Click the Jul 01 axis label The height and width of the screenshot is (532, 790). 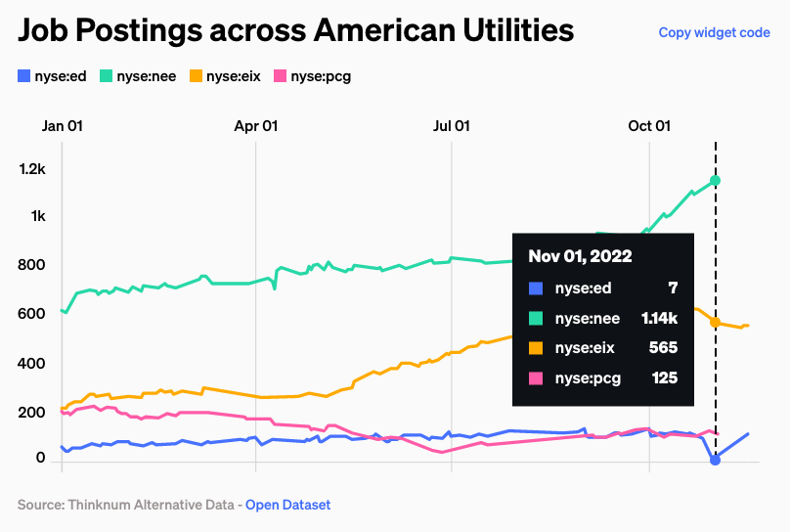click(x=452, y=126)
